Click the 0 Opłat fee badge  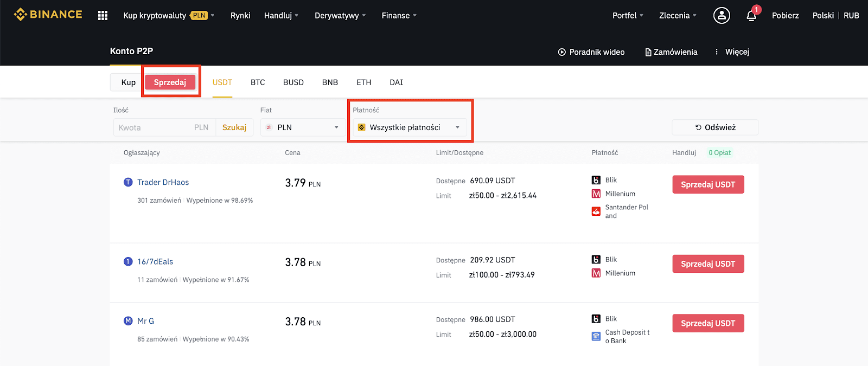coord(720,153)
